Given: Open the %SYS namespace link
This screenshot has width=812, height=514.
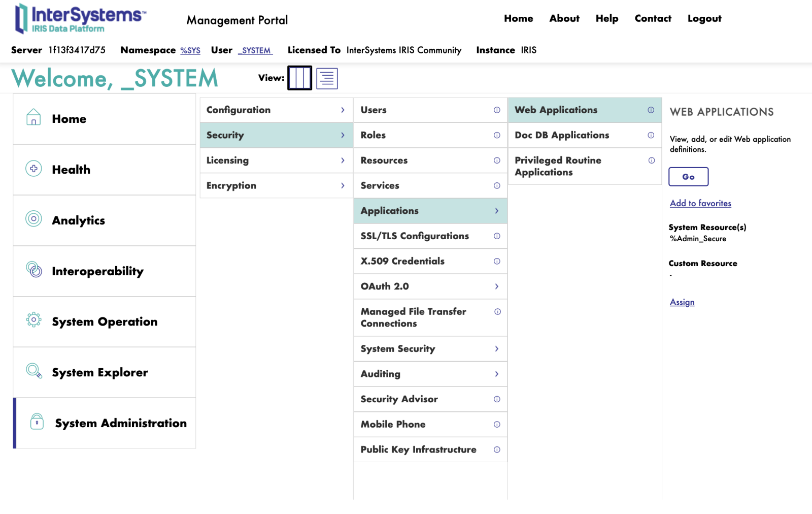Looking at the screenshot, I should (x=190, y=51).
